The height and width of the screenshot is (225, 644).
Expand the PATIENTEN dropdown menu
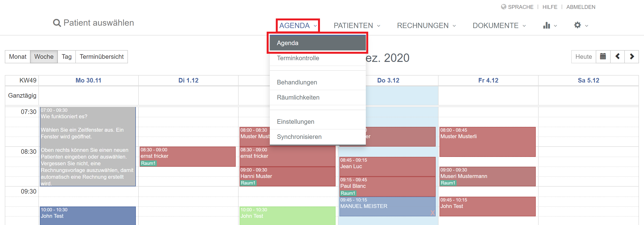click(357, 25)
